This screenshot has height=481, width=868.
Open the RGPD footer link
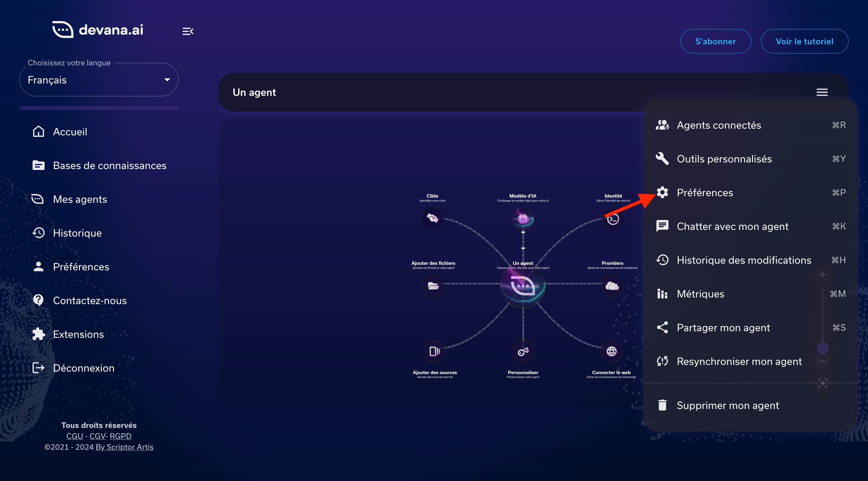tap(120, 436)
